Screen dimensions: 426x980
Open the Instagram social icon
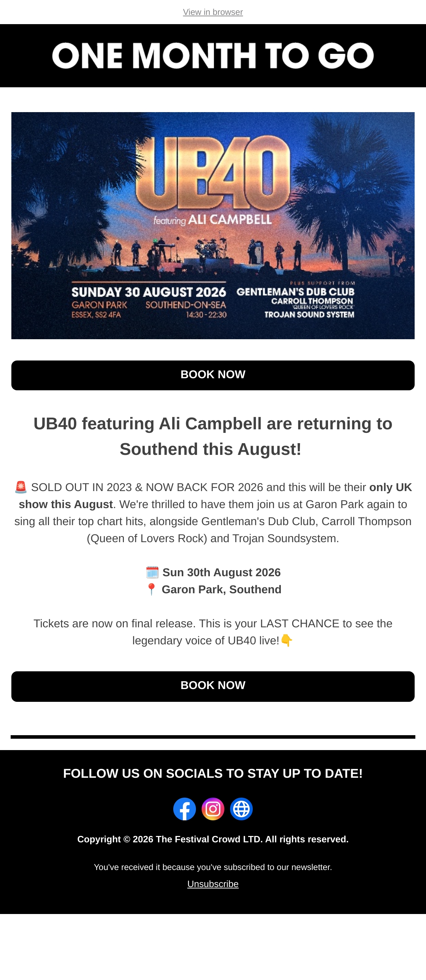[213, 809]
